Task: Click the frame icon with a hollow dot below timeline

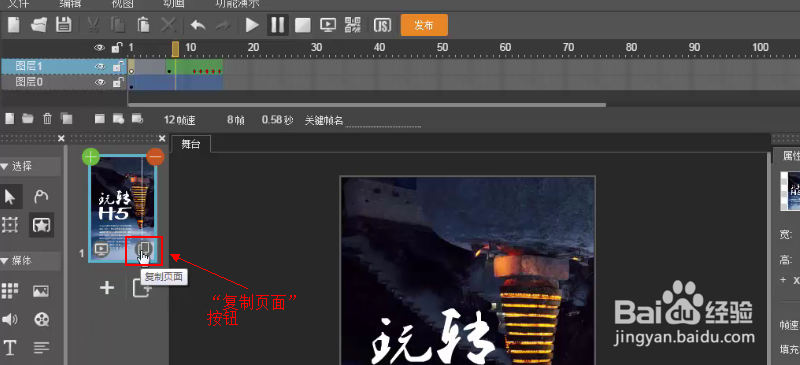Action: click(x=137, y=119)
